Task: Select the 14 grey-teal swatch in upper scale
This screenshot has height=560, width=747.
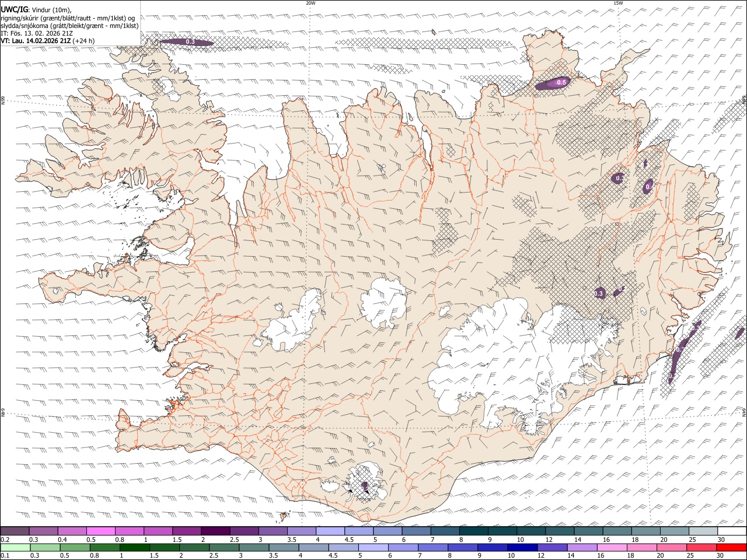Action: point(588,531)
